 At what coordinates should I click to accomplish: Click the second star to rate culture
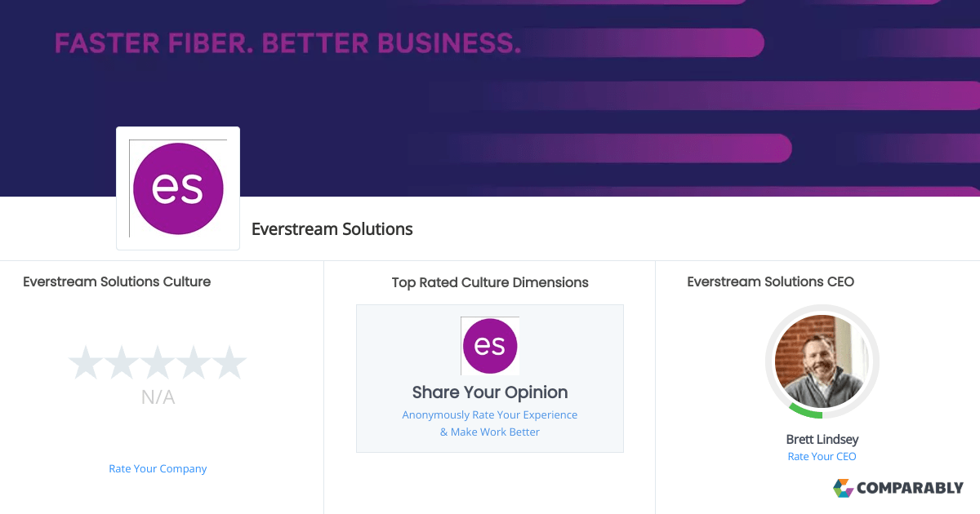point(122,362)
